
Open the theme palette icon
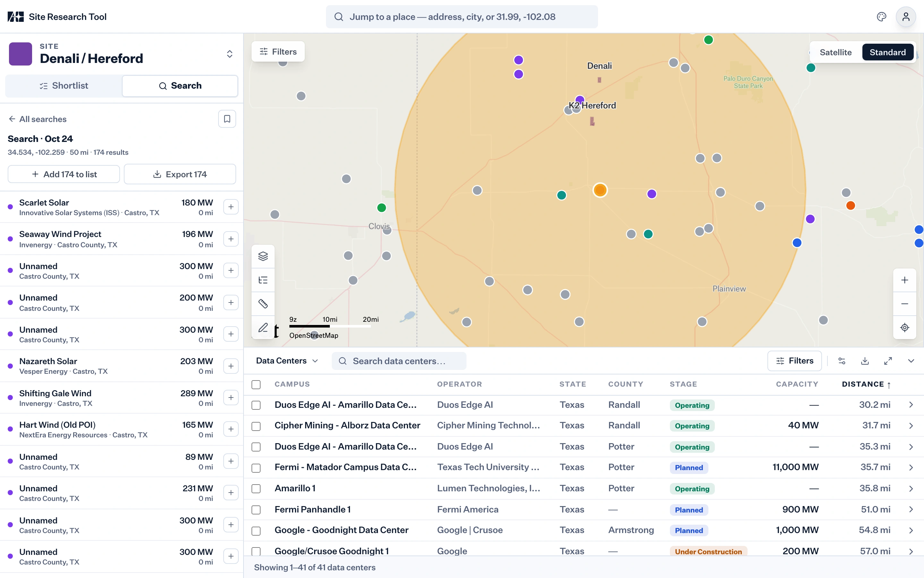[881, 17]
